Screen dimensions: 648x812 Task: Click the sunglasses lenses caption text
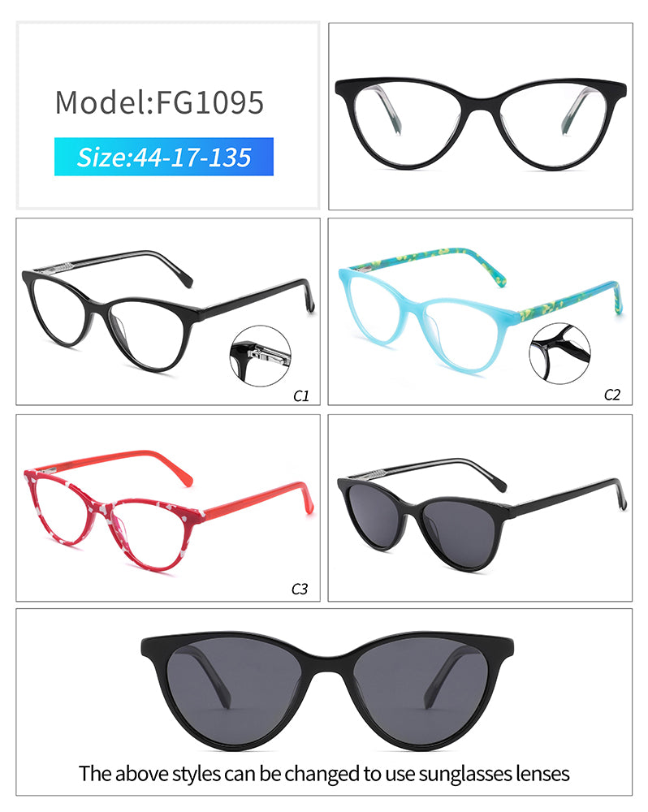pos(324,773)
